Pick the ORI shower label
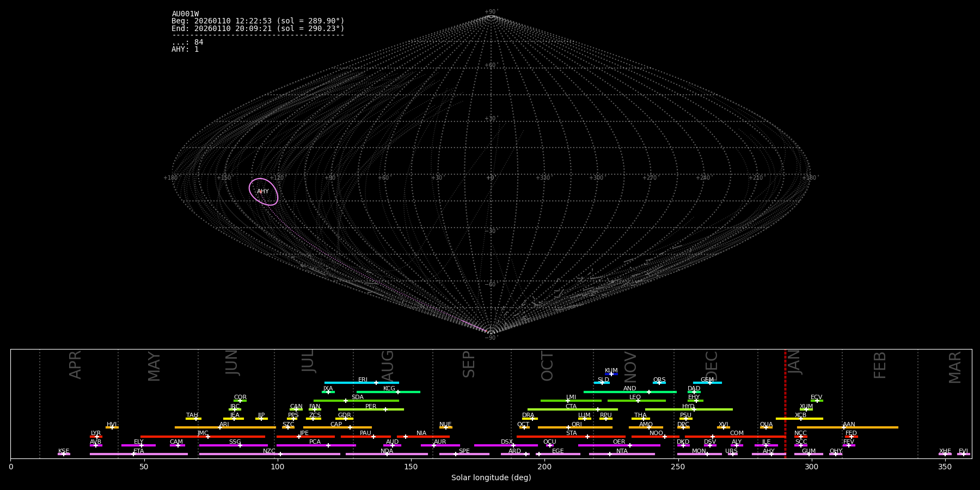 pyautogui.click(x=577, y=424)
